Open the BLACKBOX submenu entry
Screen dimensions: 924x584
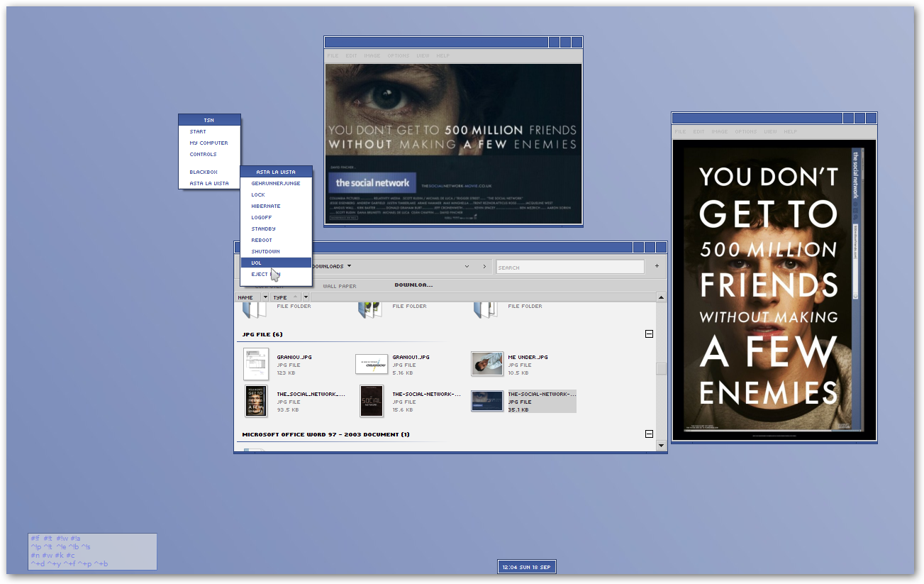209,172
